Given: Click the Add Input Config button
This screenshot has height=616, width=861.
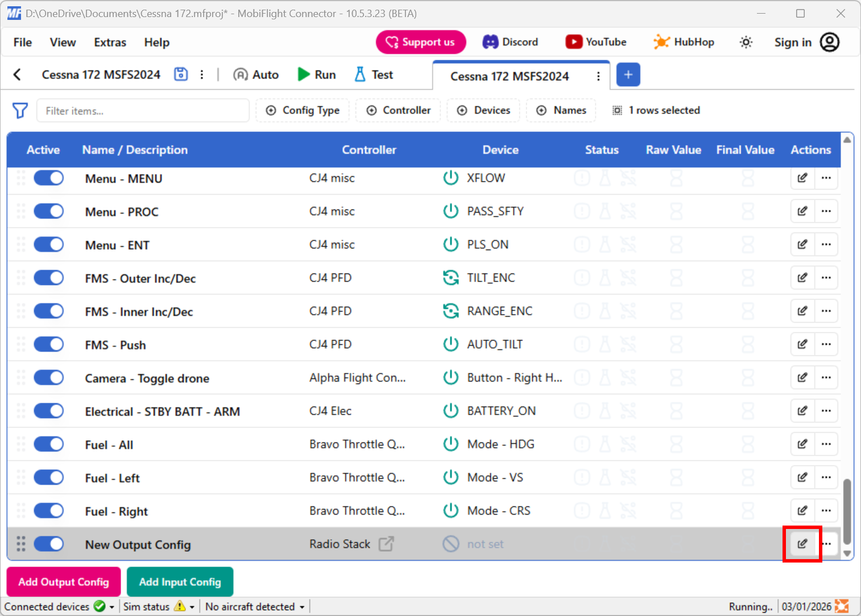Looking at the screenshot, I should (x=180, y=581).
